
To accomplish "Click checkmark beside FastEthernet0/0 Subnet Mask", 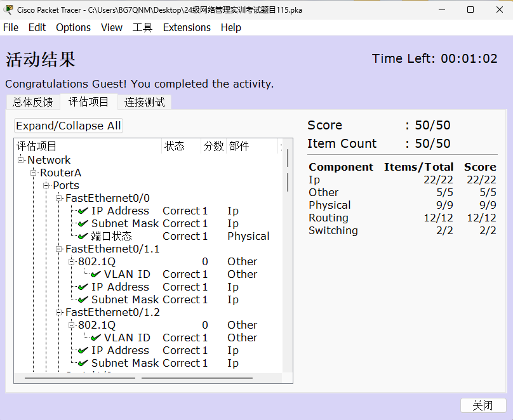I will tap(83, 223).
